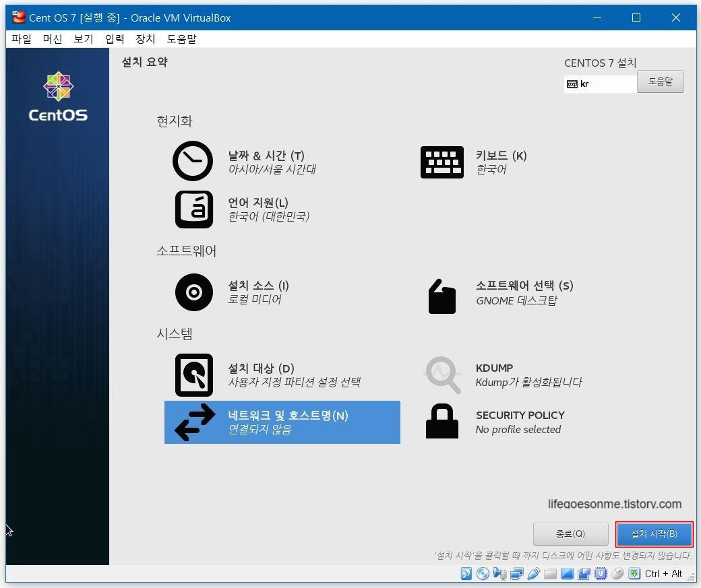Screen dimensions: 701x588
Task: Select 네트워크 및 호스트명(N) item
Action: [282, 422]
